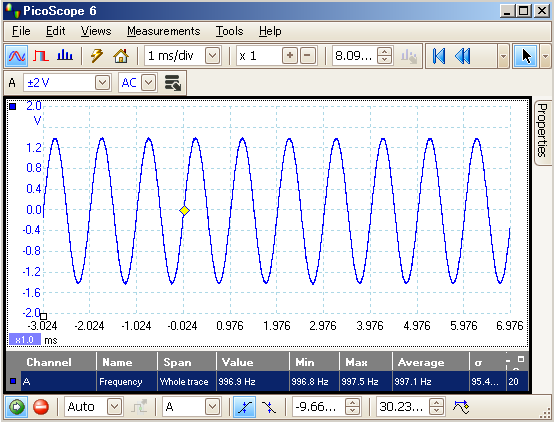Jump to first buffer waveform
554x422 pixels.
(x=438, y=56)
